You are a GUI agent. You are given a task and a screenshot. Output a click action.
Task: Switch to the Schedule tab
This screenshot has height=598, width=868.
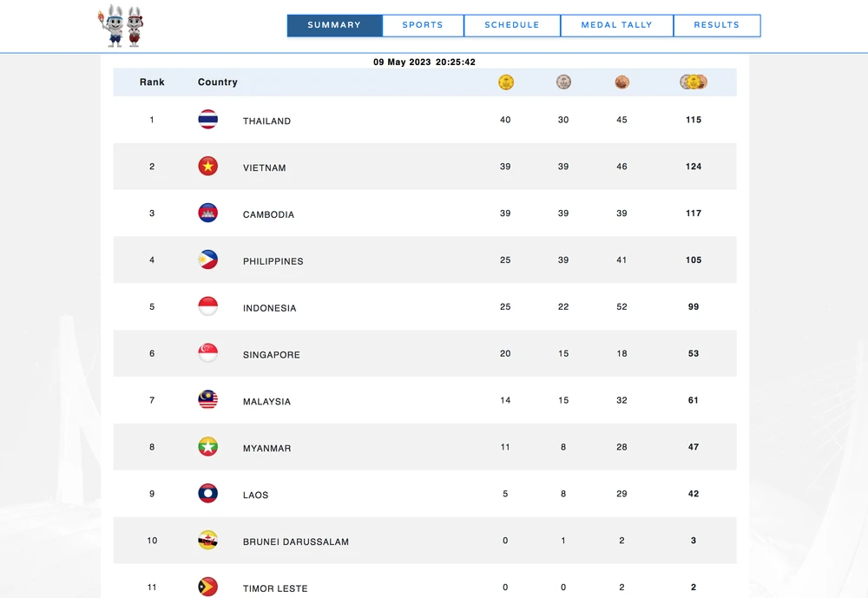point(512,25)
